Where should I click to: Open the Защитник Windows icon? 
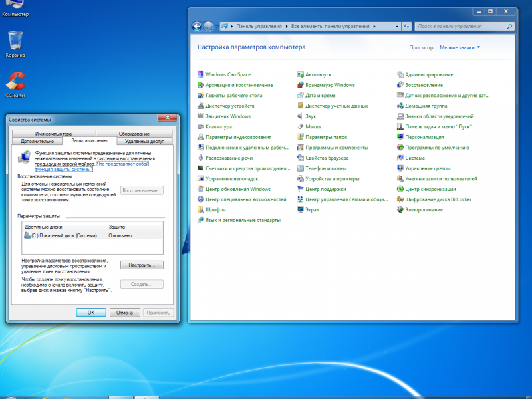coord(201,116)
